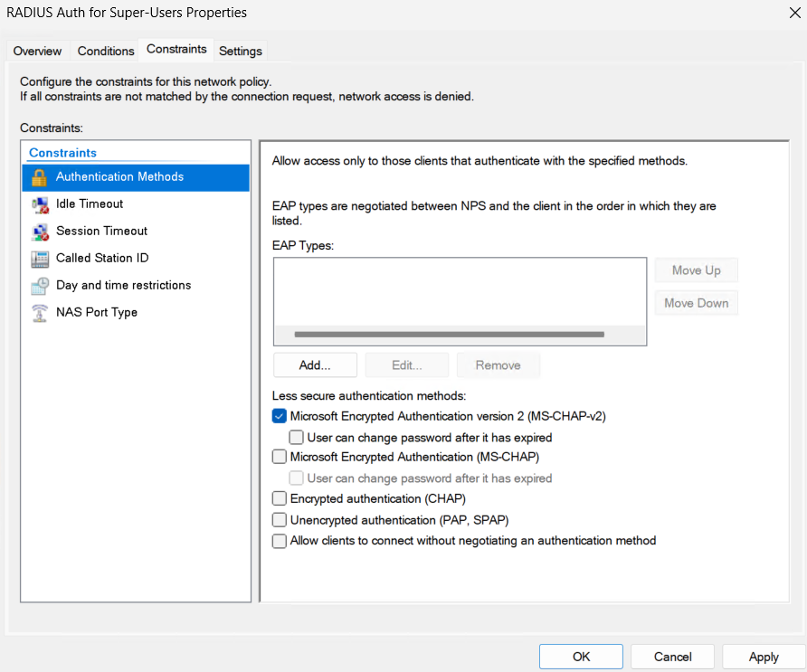
Task: Click the Cancel button
Action: click(x=673, y=657)
